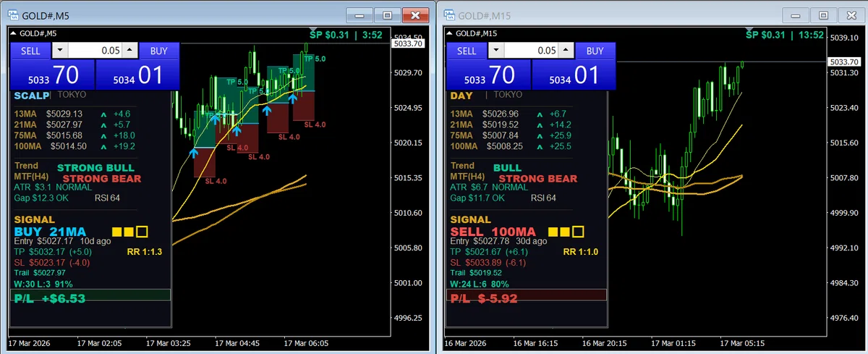868x354 pixels.
Task: Decrease lot volume arrow in M5 panel
Action: 60,51
